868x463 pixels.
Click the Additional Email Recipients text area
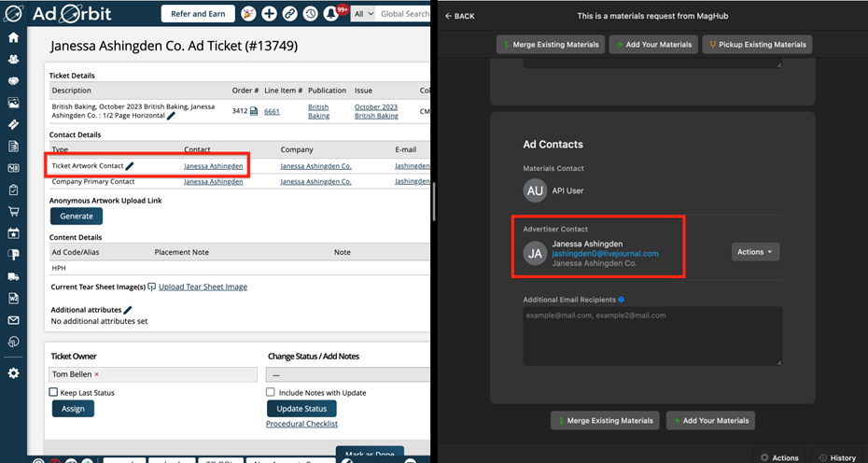652,336
